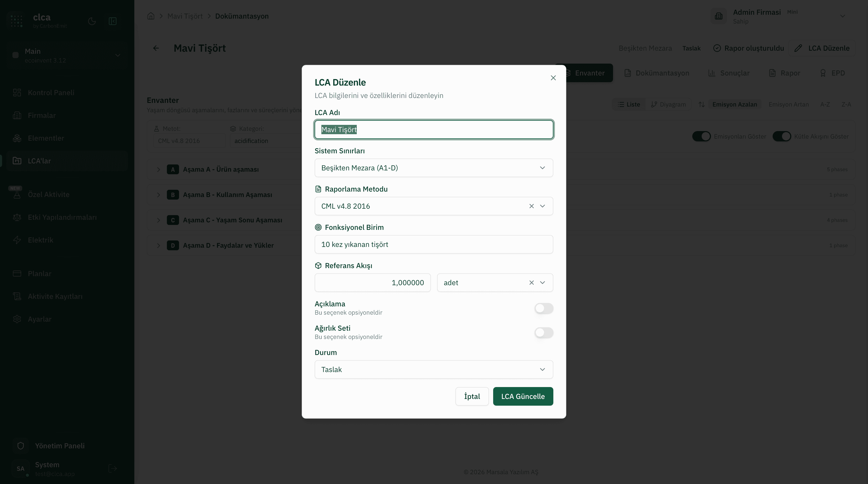
Task: Click the sort arrows icon
Action: 701,104
